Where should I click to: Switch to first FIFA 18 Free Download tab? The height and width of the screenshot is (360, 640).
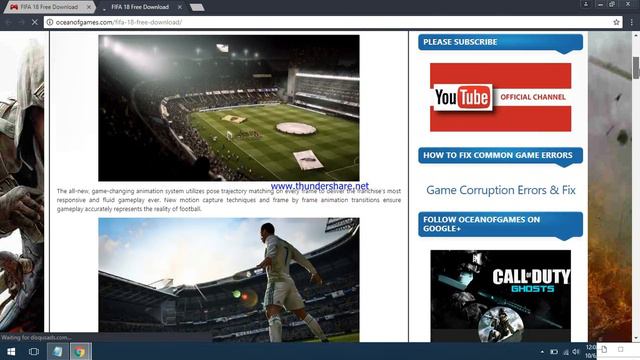click(x=49, y=7)
